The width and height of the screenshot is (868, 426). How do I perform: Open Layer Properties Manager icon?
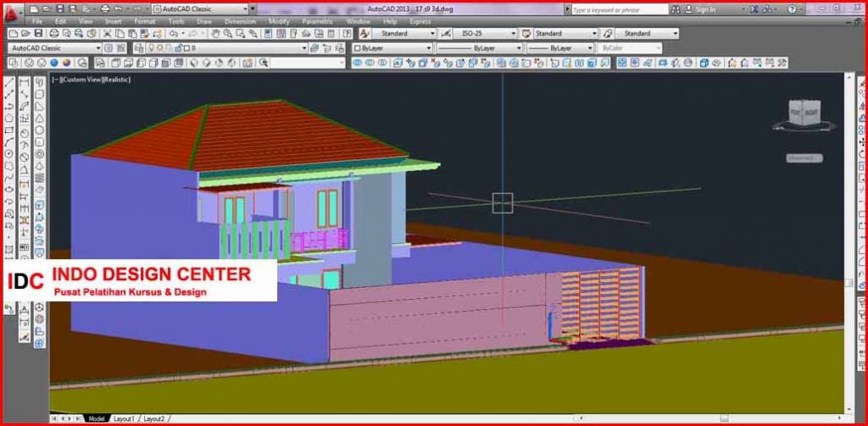[x=138, y=48]
